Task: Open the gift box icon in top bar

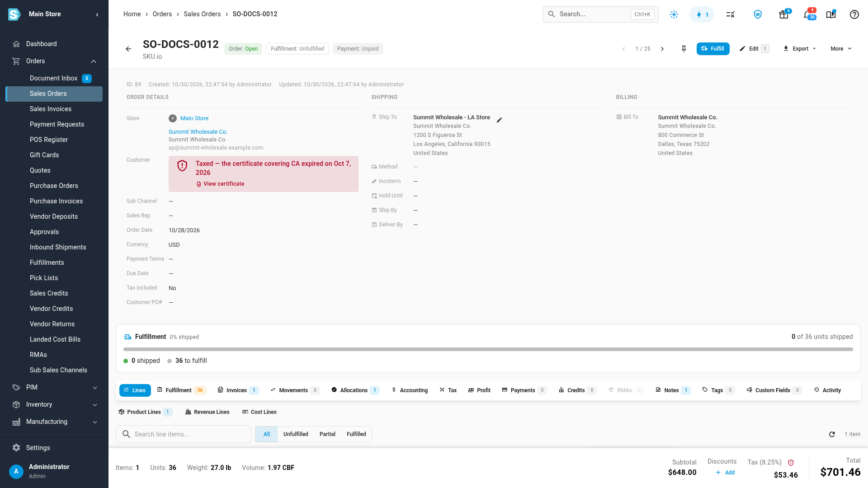Action: pos(784,14)
